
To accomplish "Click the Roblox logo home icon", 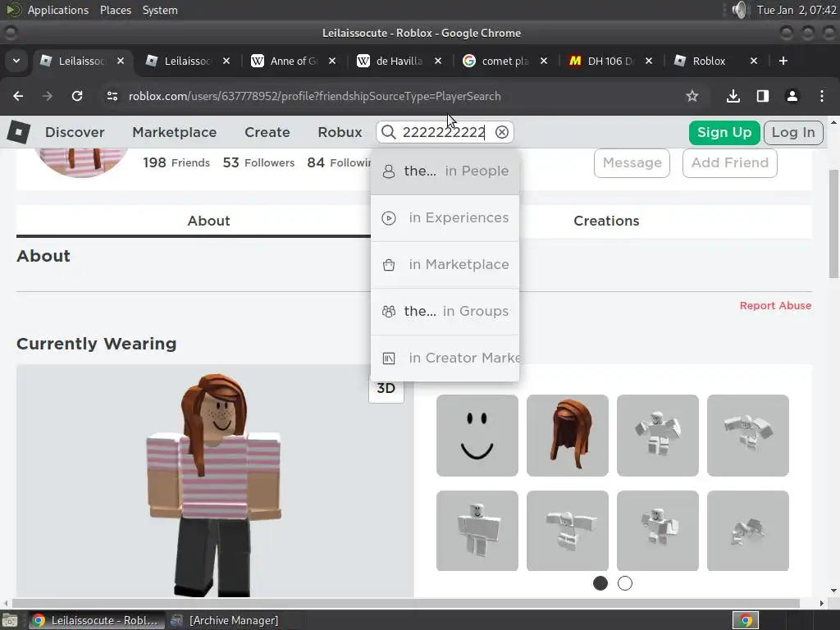I will point(19,132).
